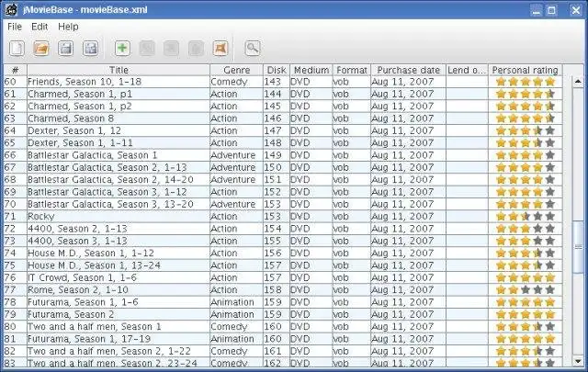Click the star rating for IT Crowd
This screenshot has width=588, height=372.
(x=525, y=278)
